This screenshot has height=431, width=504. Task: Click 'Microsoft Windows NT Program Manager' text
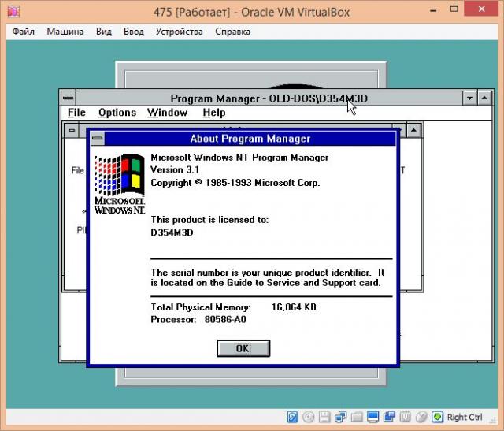[x=239, y=158]
